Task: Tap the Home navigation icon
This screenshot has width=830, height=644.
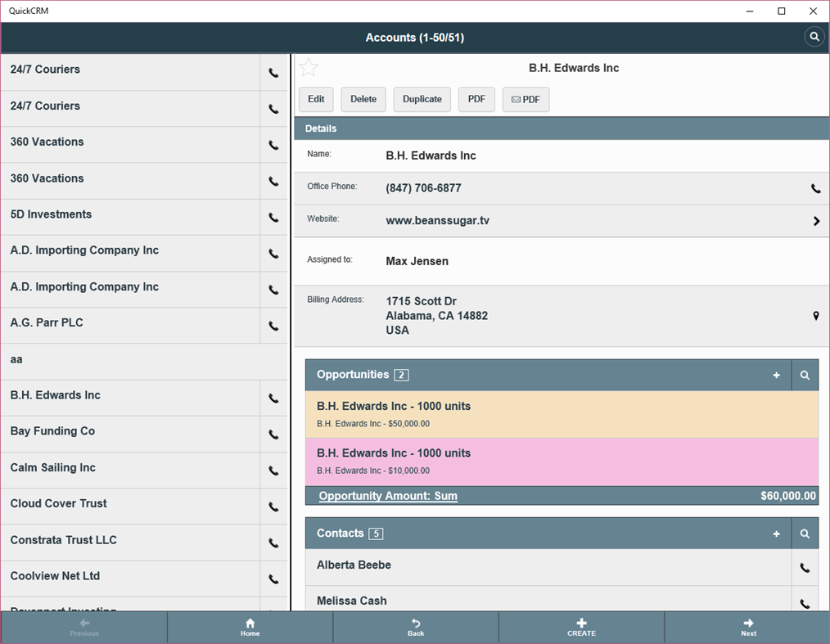Action: tap(250, 627)
